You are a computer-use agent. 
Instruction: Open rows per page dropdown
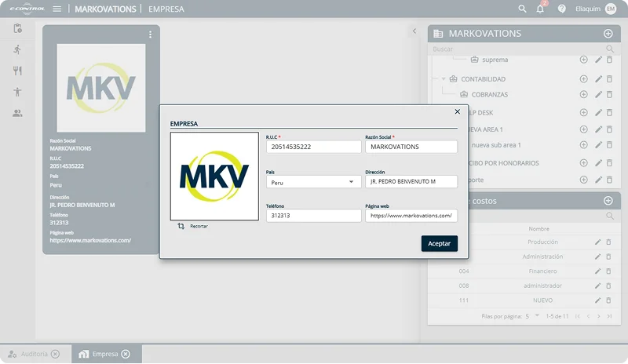click(x=537, y=316)
